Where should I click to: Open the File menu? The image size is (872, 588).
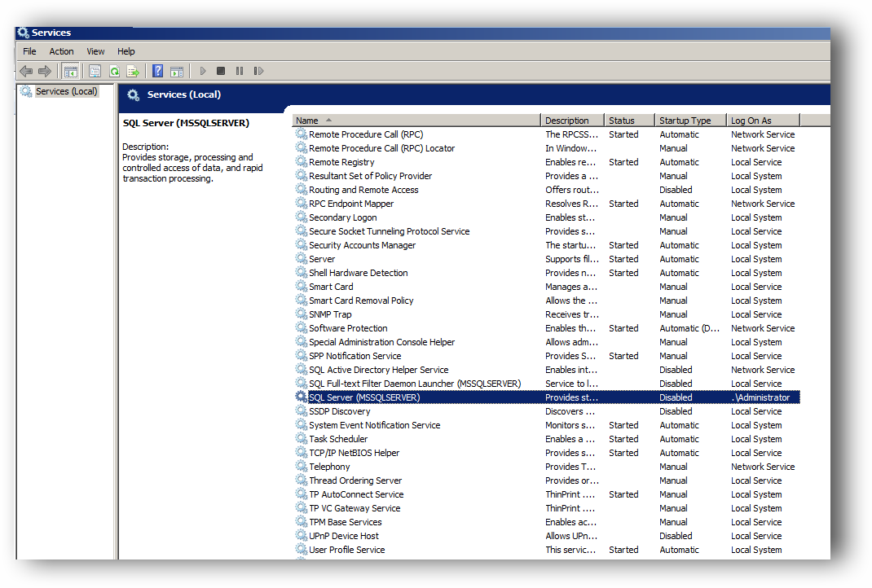pos(29,51)
